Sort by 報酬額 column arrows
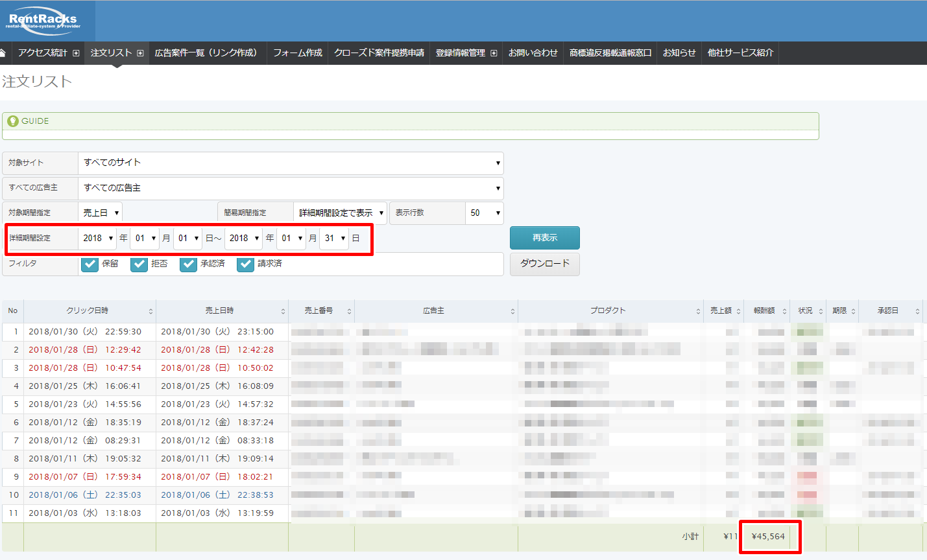The height and width of the screenshot is (560, 927). [784, 311]
